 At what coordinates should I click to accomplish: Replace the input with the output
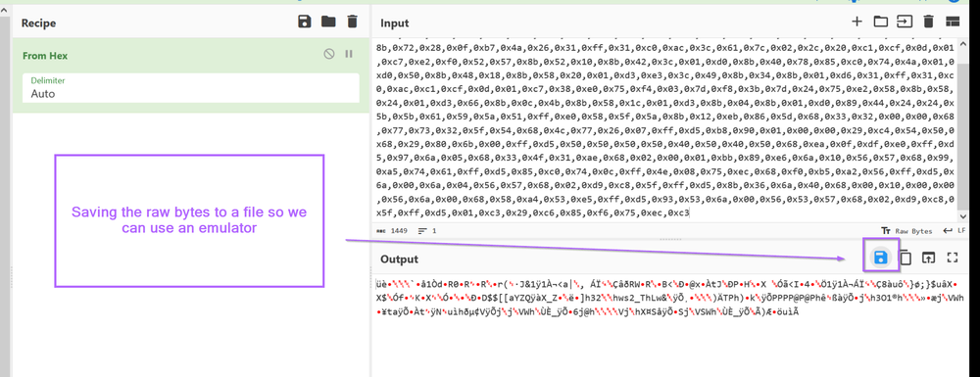(929, 258)
